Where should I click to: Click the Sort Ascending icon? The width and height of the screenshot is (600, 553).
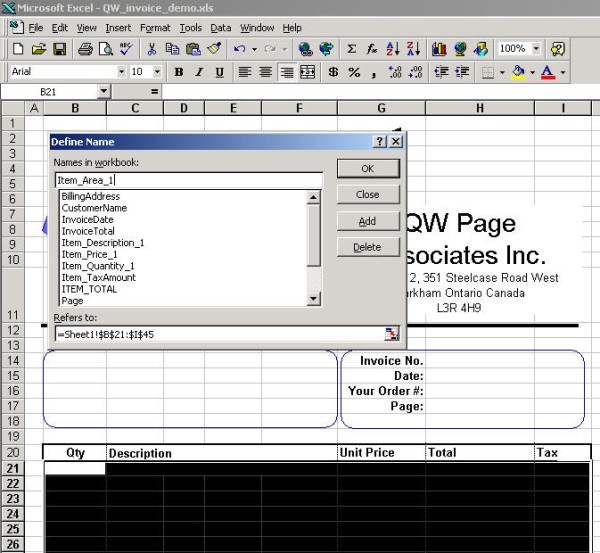coord(392,48)
